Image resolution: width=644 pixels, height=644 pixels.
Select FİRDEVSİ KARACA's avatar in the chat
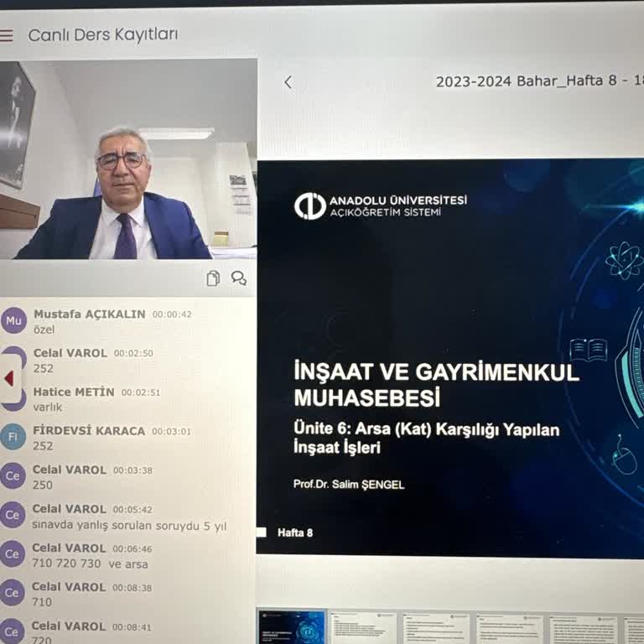click(x=13, y=437)
